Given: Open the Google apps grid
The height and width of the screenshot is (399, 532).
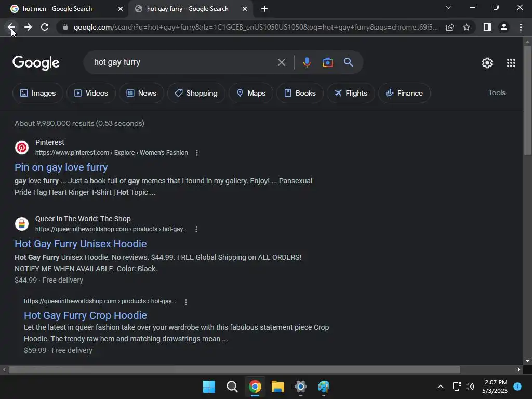Looking at the screenshot, I should (511, 63).
